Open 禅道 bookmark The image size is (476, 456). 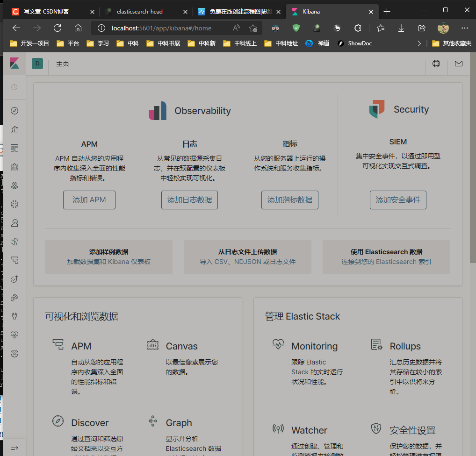tap(317, 43)
